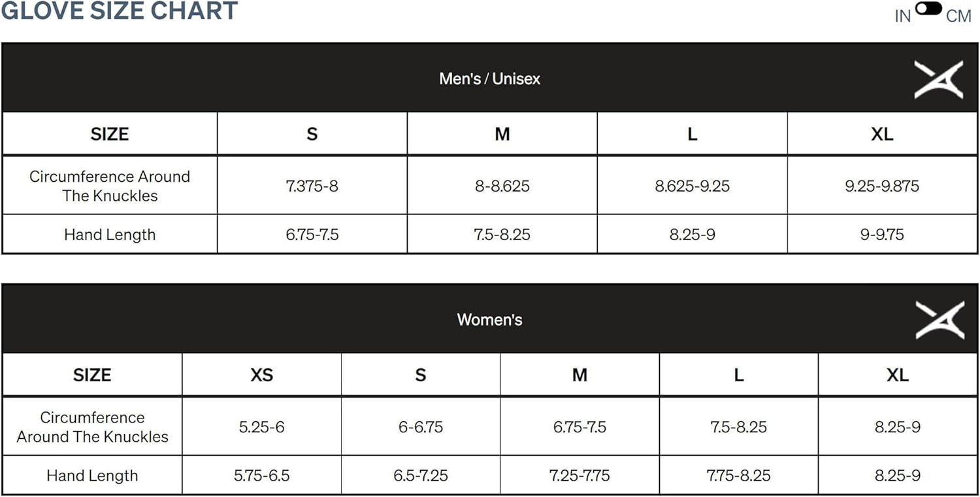
Task: Click the Hand Length label in men's table
Action: tap(110, 235)
